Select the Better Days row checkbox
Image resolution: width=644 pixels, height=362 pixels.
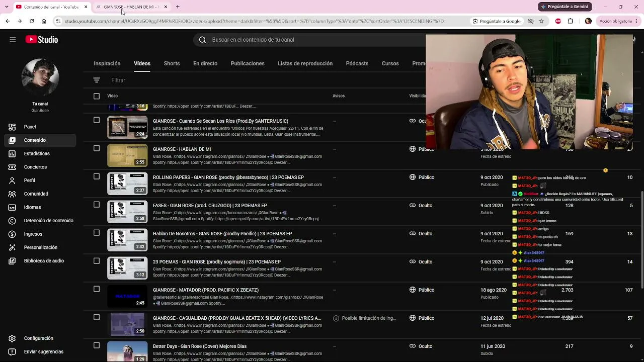[x=97, y=345]
